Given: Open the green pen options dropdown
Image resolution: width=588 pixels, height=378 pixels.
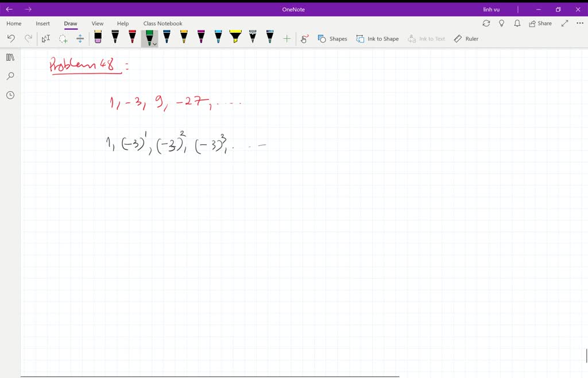Looking at the screenshot, I should 155,43.
